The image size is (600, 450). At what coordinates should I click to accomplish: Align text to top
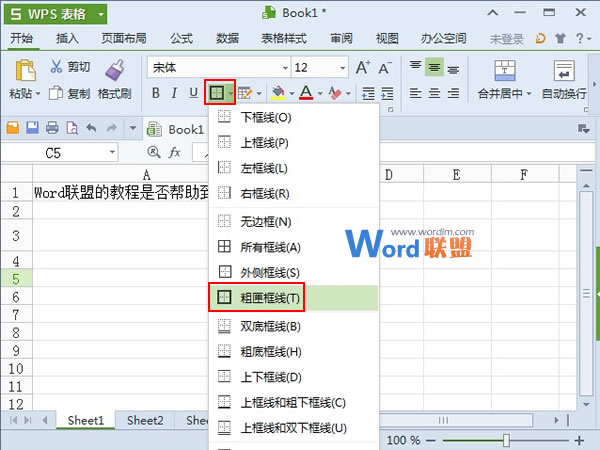[416, 67]
